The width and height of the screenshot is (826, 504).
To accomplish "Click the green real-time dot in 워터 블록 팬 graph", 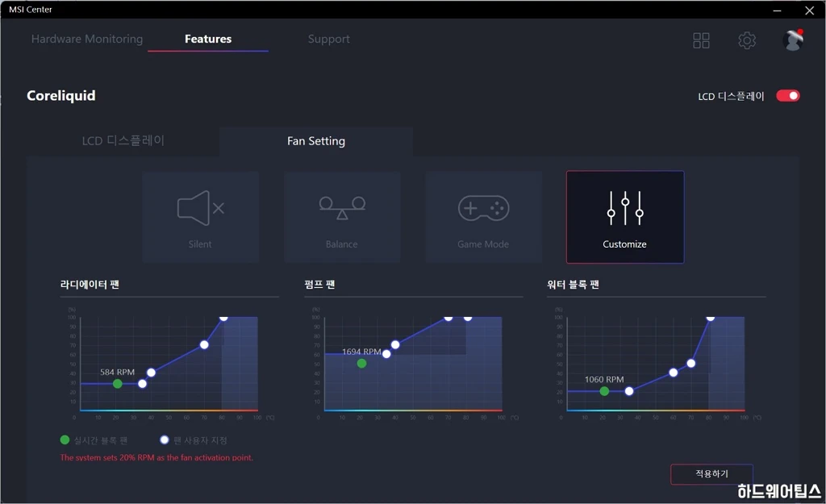I will coord(604,391).
